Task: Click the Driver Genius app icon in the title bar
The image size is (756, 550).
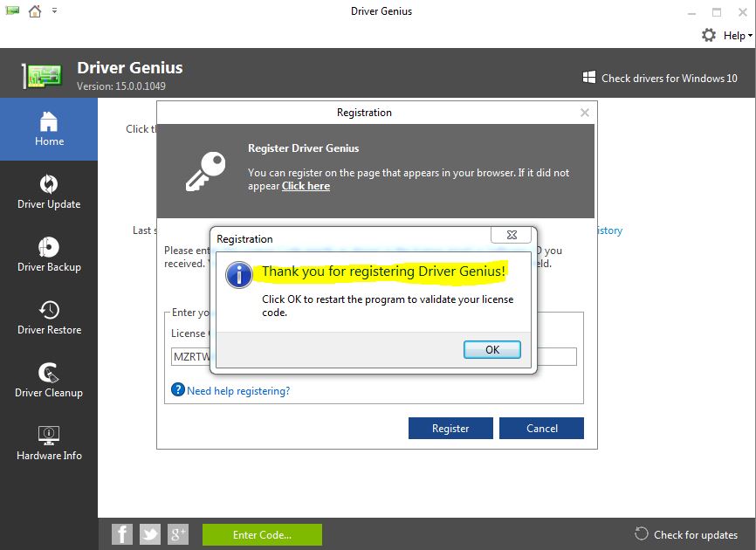Action: pos(12,10)
